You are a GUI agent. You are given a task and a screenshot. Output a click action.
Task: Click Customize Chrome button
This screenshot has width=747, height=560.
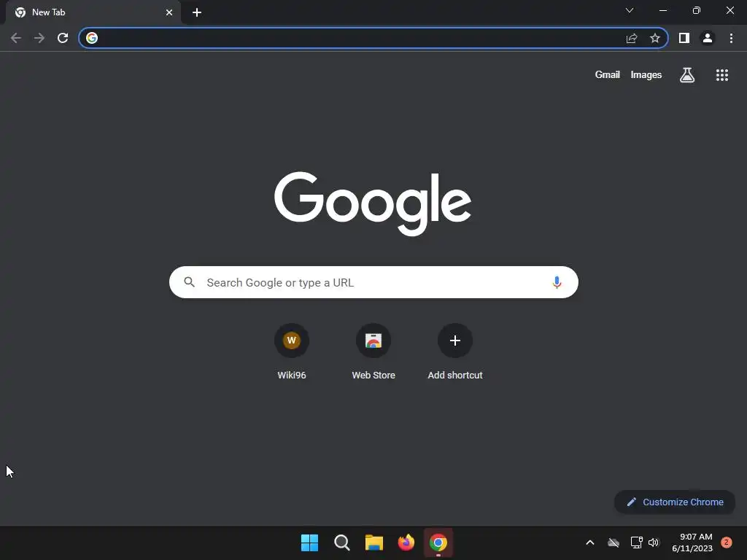675,502
